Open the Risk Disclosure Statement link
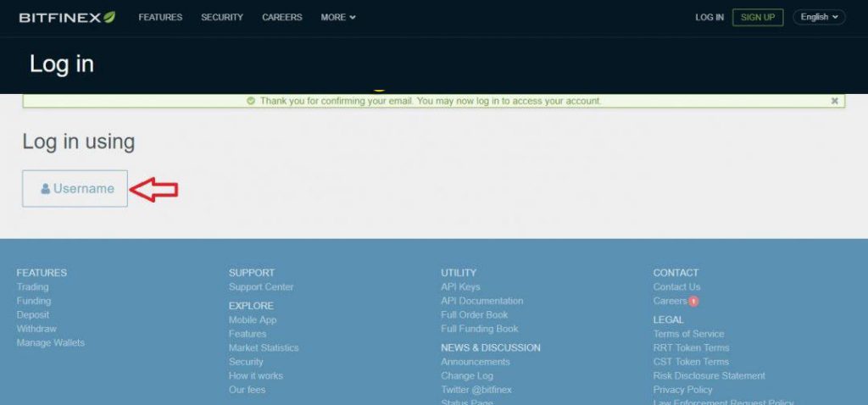Screen dimensions: 868x405 coord(709,375)
